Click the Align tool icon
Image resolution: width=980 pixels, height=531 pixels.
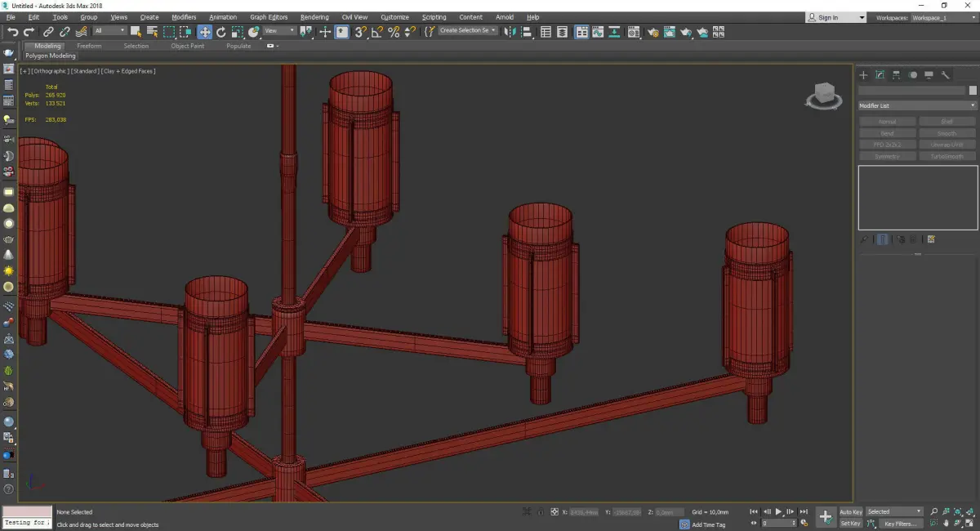[x=528, y=32]
